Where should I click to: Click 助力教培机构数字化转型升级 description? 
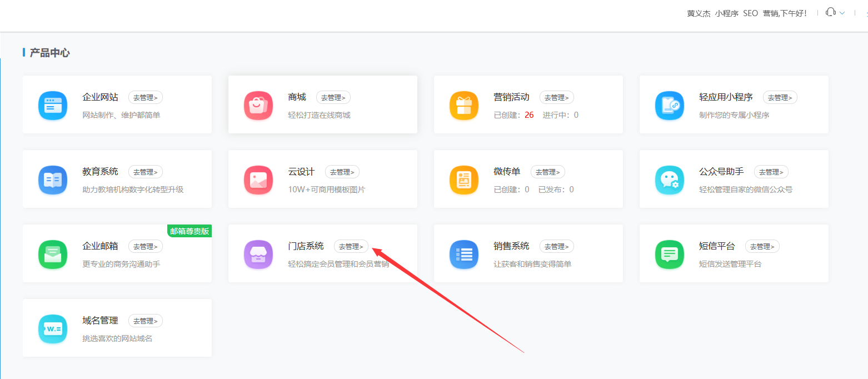(x=133, y=189)
